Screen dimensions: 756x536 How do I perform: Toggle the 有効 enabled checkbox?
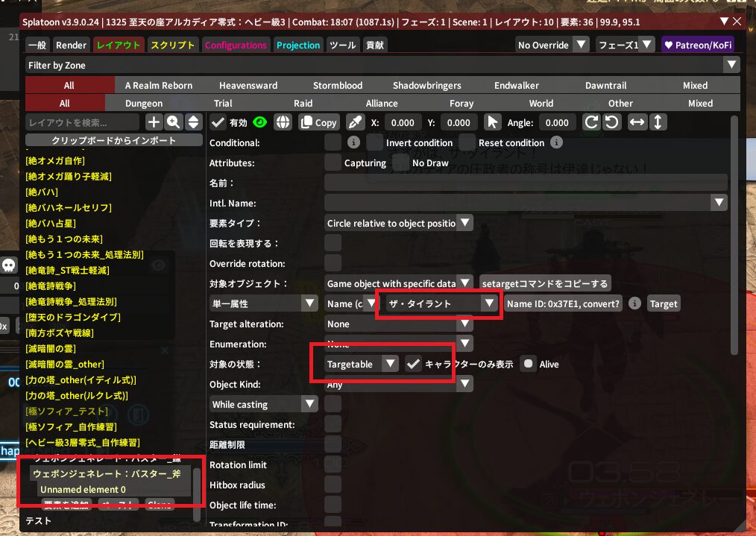point(218,122)
